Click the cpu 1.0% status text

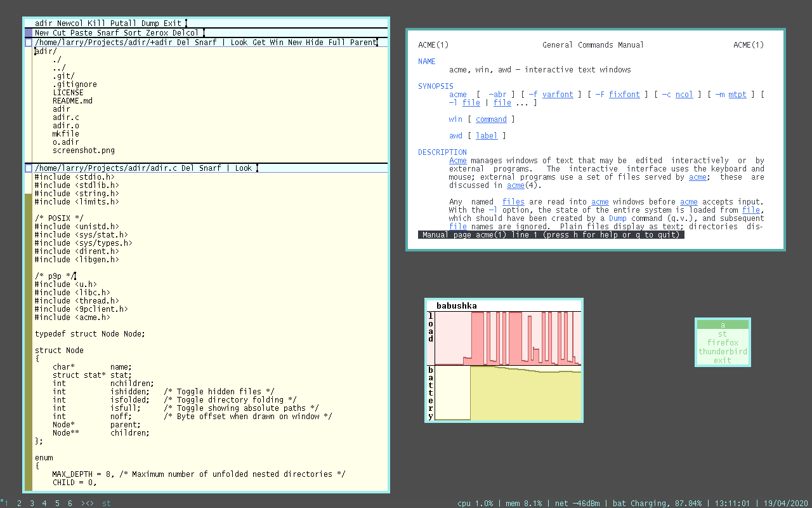click(x=475, y=504)
